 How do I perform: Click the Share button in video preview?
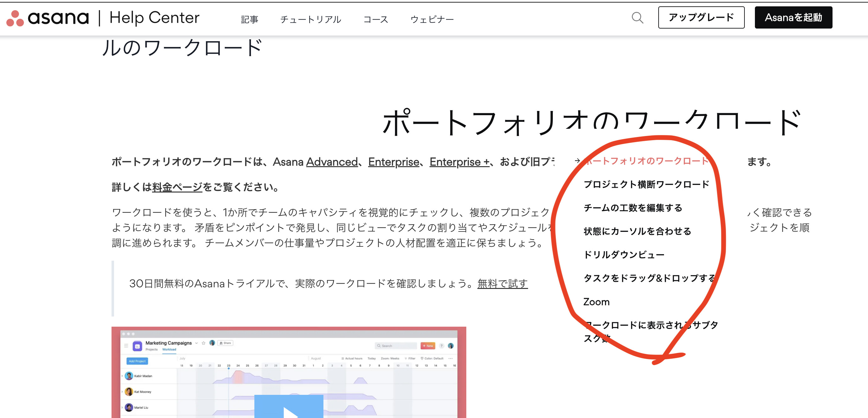click(x=226, y=343)
